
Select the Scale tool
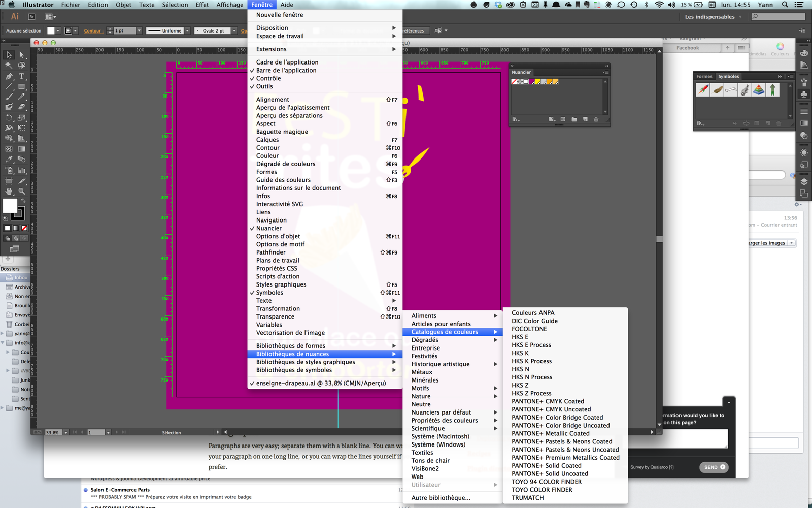click(21, 117)
